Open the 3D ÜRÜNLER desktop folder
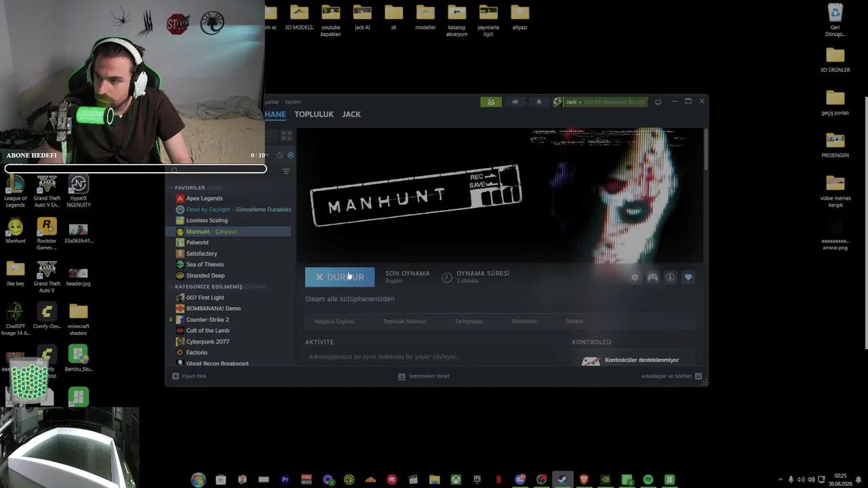 pyautogui.click(x=835, y=60)
